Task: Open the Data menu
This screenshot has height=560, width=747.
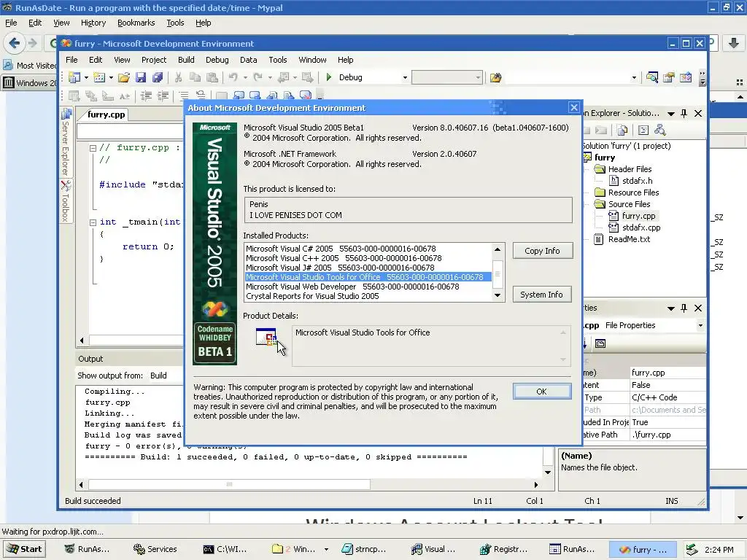Action: (x=248, y=60)
